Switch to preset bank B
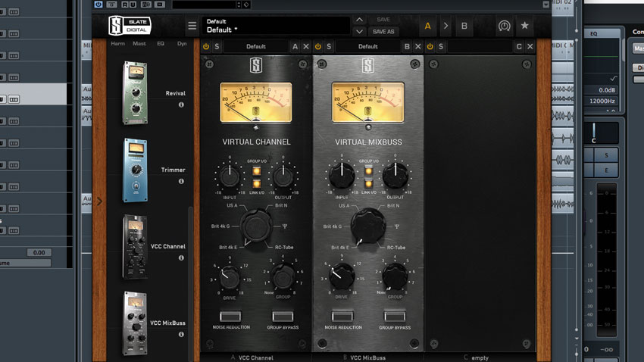Image resolution: width=644 pixels, height=362 pixels. click(464, 26)
